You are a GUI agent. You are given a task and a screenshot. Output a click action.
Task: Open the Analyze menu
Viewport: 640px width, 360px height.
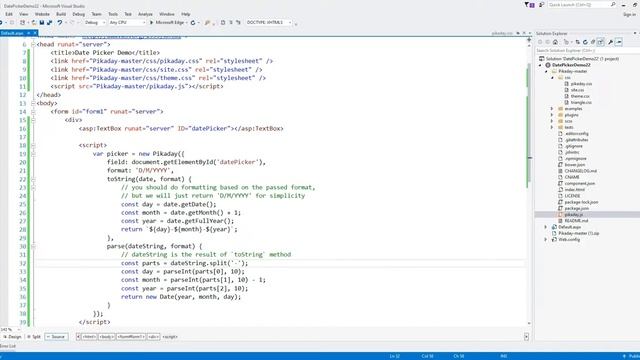[145, 14]
